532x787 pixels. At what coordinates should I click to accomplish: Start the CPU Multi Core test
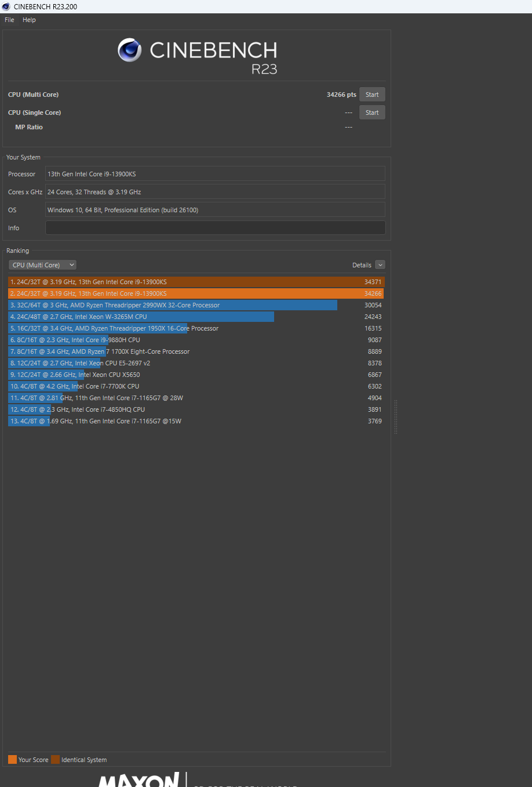(372, 95)
